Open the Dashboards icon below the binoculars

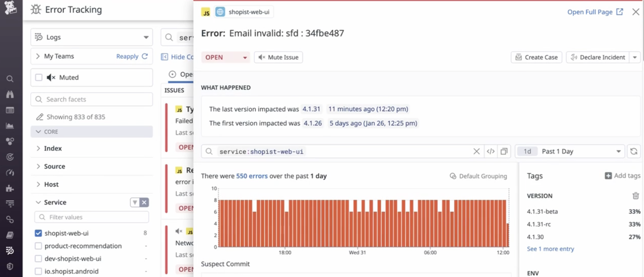pyautogui.click(x=10, y=110)
